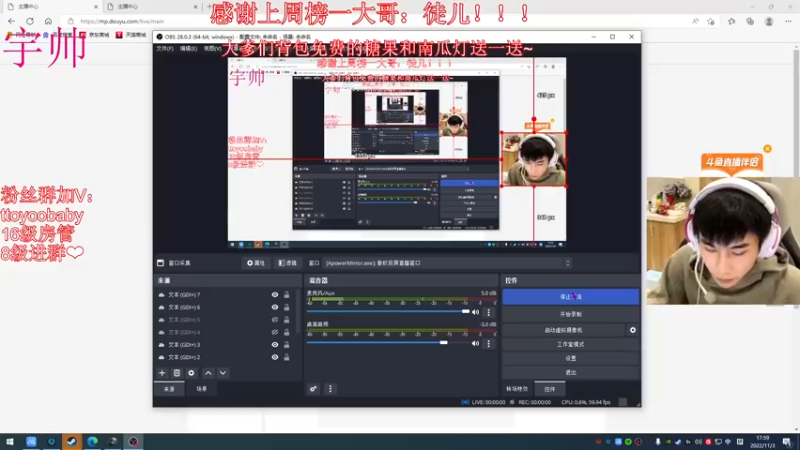Select the second browser tab 主播中心

pyautogui.click(x=151, y=7)
